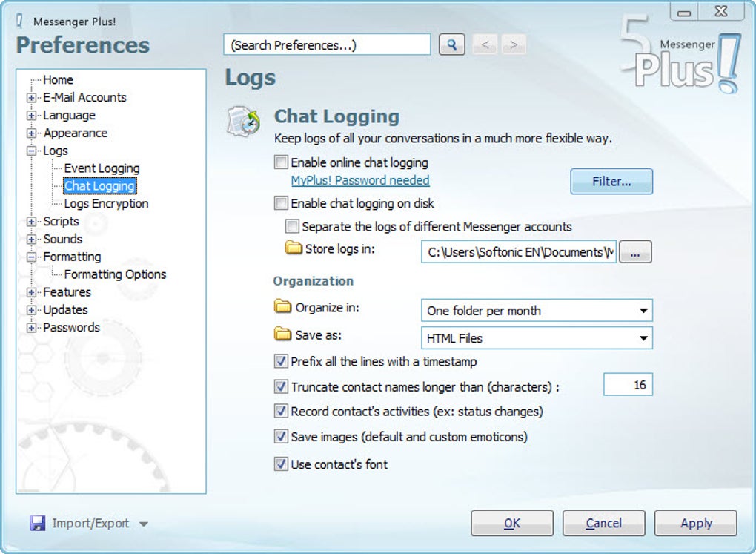Click the truncate characters field showing 16
The height and width of the screenshot is (554, 756).
pos(628,385)
